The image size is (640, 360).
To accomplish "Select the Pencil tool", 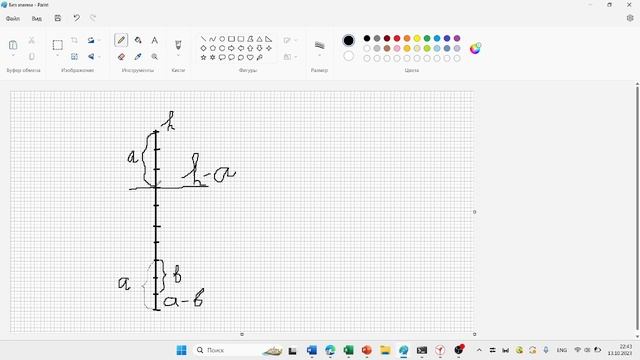I will pos(121,40).
